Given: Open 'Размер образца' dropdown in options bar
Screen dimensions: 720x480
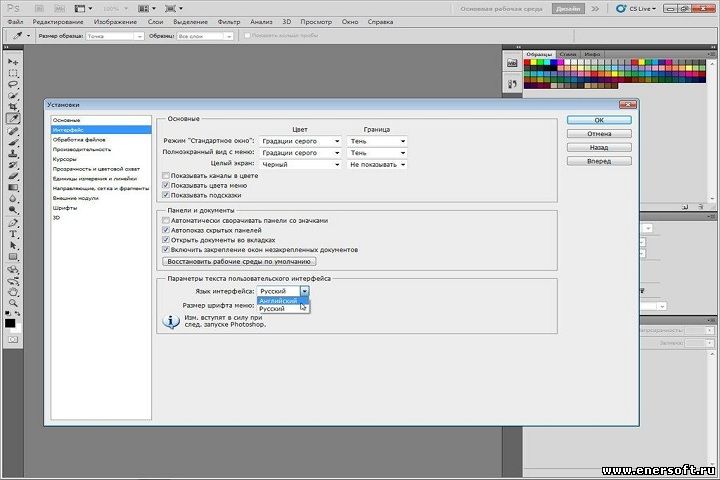Looking at the screenshot, I should click(115, 36).
